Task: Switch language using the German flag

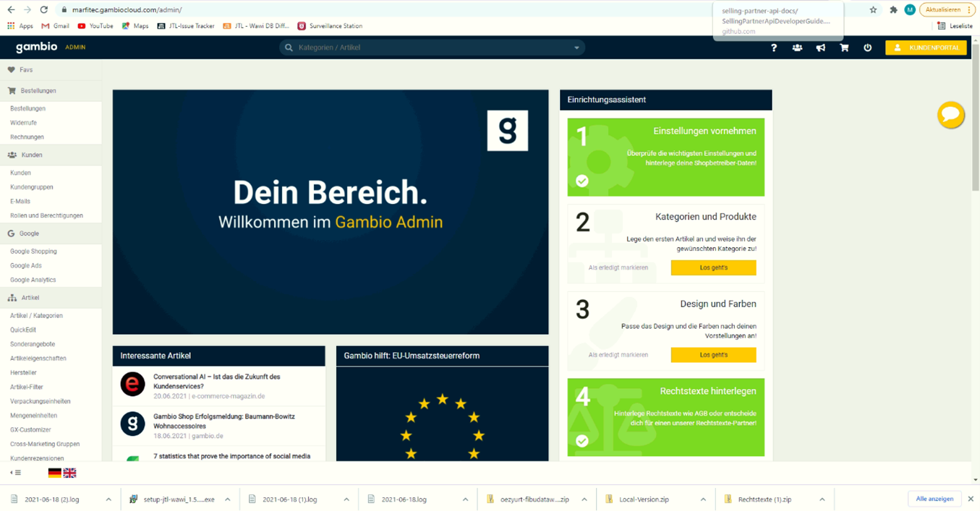Action: (54, 473)
